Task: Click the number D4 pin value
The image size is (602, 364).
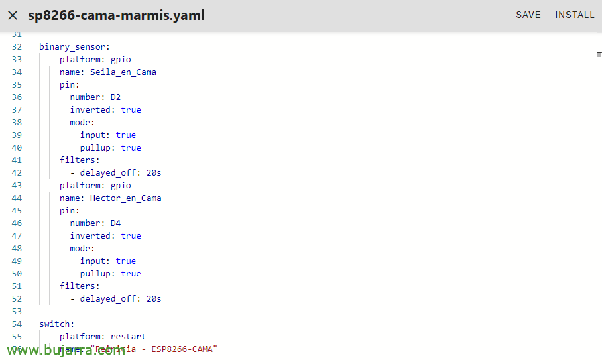Action: point(115,223)
